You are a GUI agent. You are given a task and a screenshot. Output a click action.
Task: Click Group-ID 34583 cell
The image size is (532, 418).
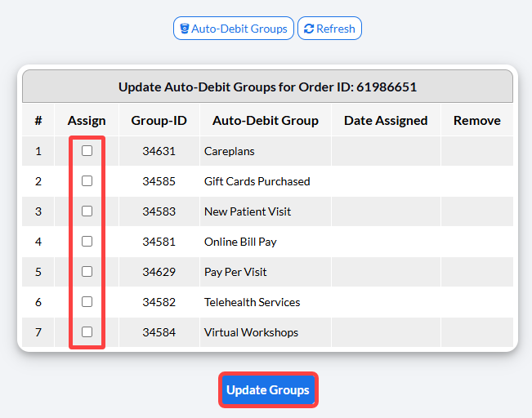coord(159,211)
